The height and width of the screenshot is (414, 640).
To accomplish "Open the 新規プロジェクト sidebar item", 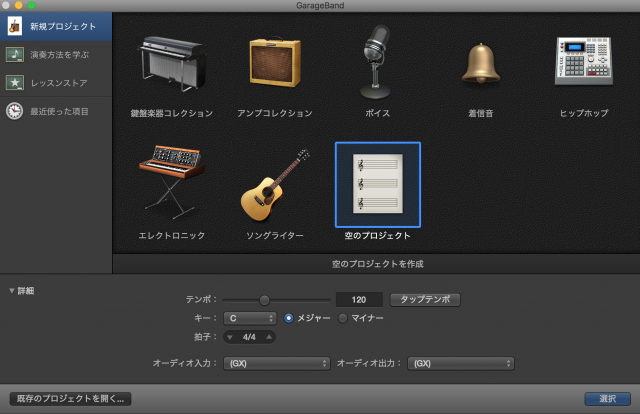I will click(56, 27).
